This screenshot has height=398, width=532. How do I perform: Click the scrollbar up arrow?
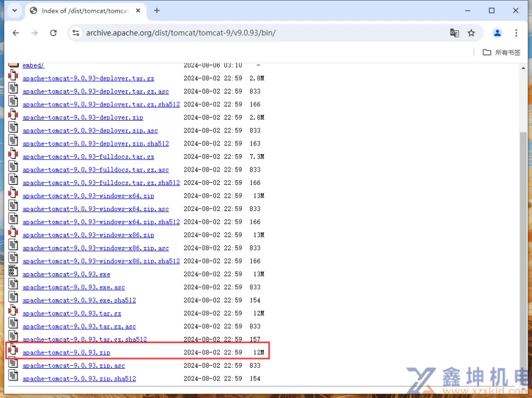523,68
